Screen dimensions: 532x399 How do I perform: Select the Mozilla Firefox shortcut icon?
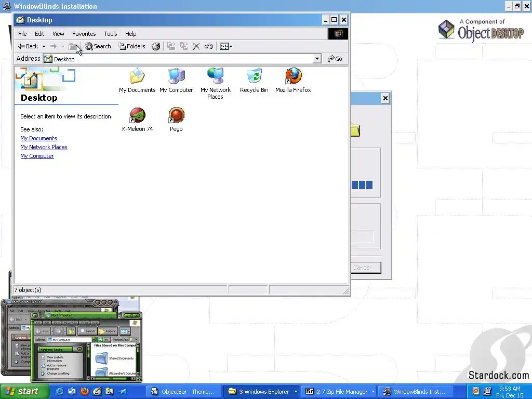293,81
